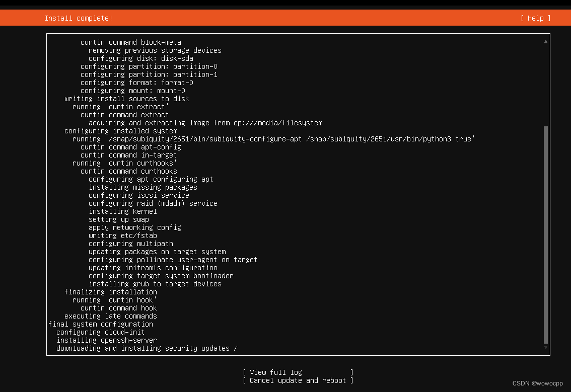Click 'configuring iscsi service' line

pyautogui.click(x=139, y=195)
